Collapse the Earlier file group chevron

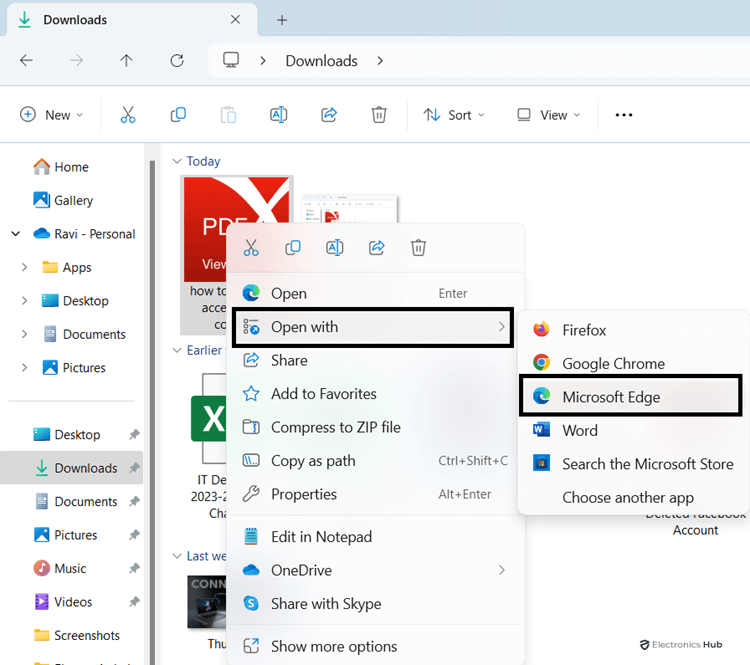177,350
